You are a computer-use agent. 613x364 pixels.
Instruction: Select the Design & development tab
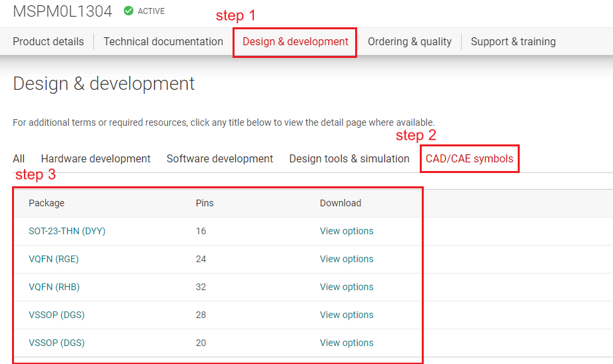[295, 41]
